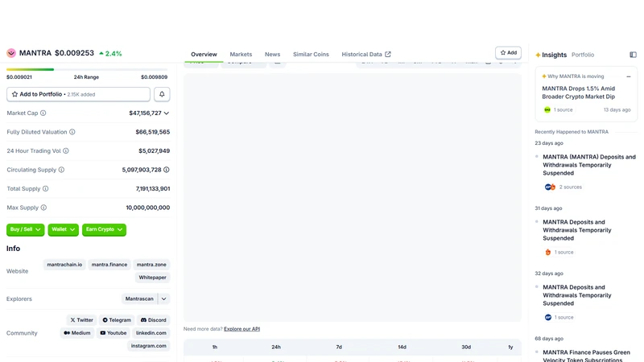The width and height of the screenshot is (644, 362).
Task: Open 24 Hour Trading Vol info icon
Action: click(x=66, y=150)
